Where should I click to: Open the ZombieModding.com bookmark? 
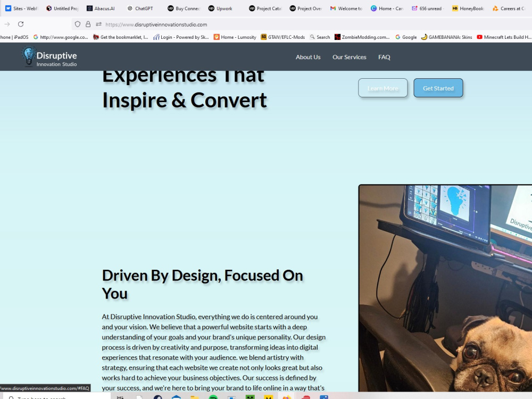point(362,37)
